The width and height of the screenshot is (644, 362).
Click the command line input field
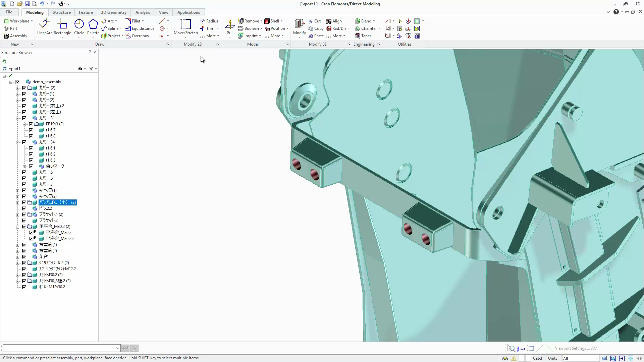[59, 348]
